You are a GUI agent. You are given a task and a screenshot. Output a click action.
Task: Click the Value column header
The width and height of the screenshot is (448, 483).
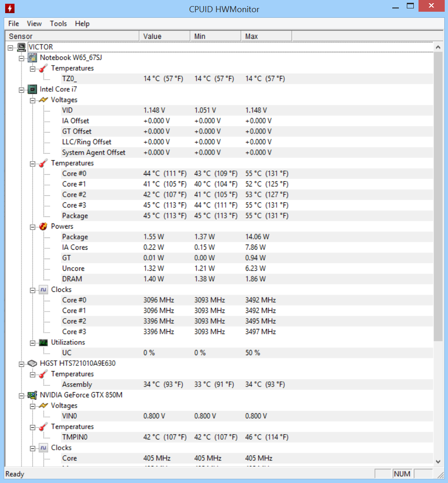point(165,36)
